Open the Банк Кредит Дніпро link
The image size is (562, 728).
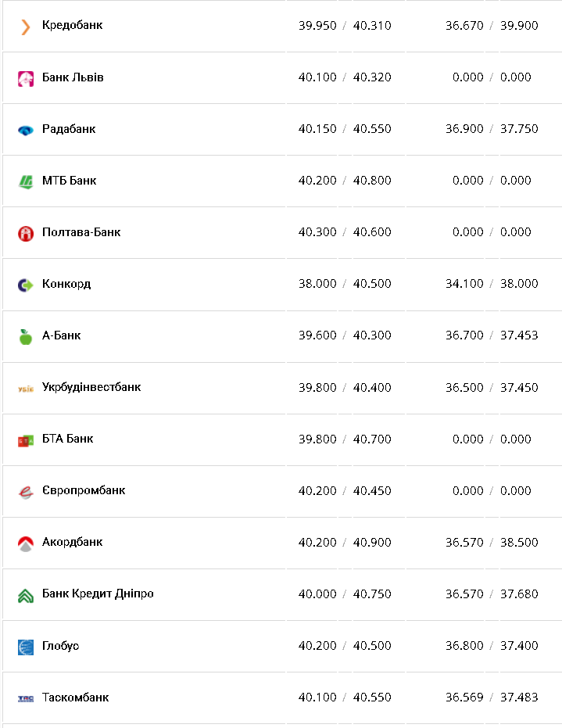tap(98, 594)
